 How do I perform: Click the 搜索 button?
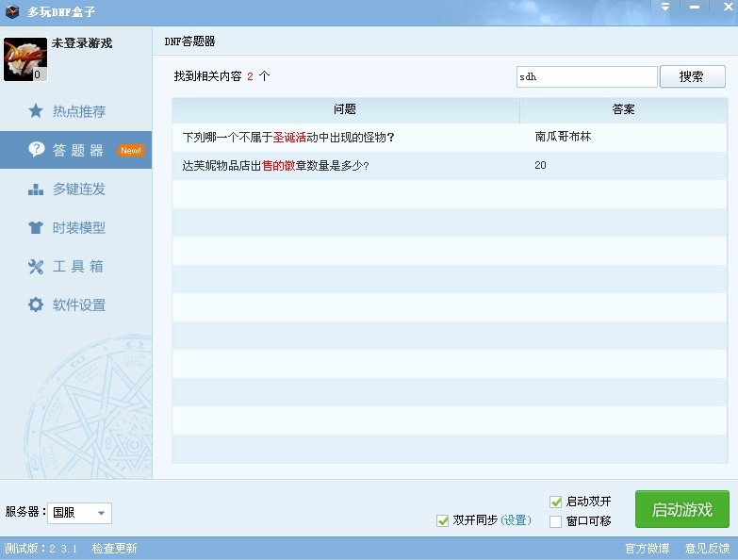(693, 76)
